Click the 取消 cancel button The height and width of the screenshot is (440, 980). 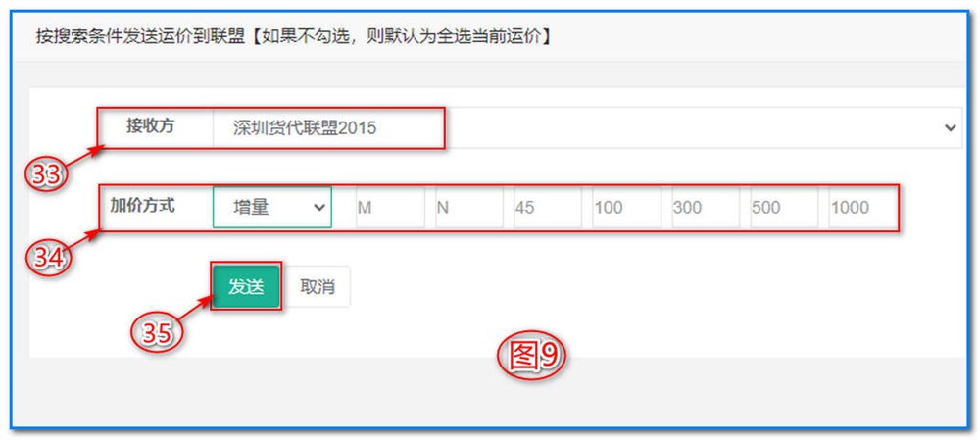coord(318,286)
